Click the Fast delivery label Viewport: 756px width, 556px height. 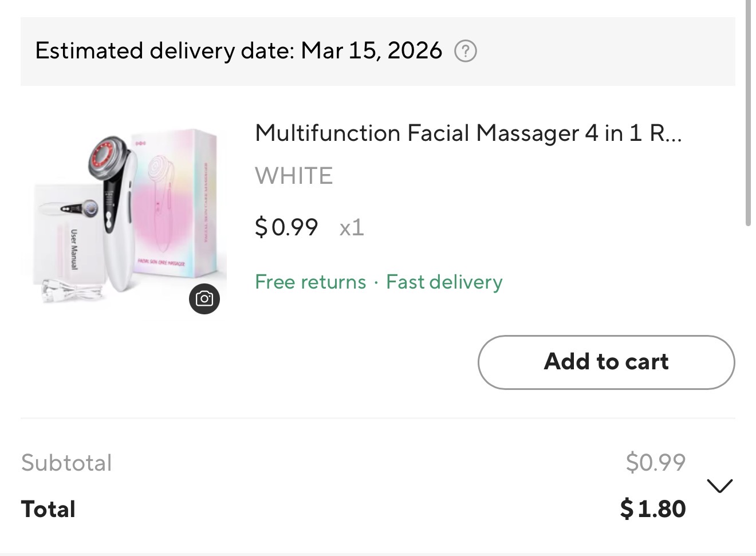(x=444, y=282)
